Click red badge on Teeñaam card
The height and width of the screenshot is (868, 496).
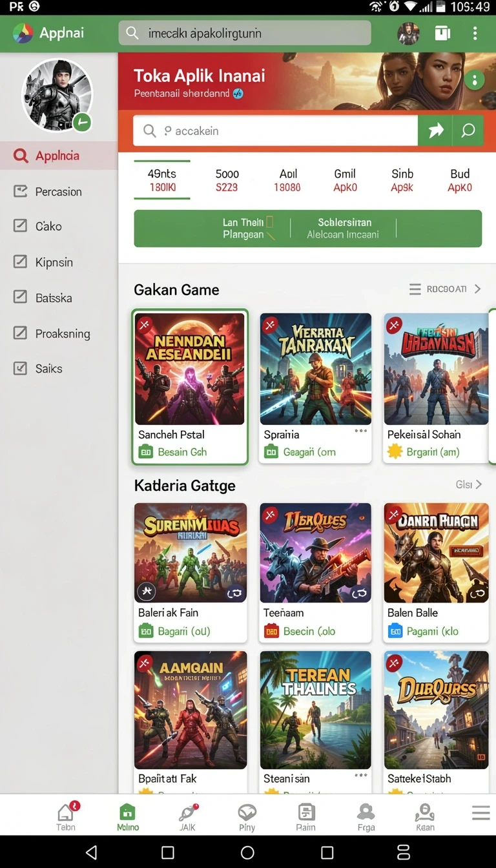270,515
